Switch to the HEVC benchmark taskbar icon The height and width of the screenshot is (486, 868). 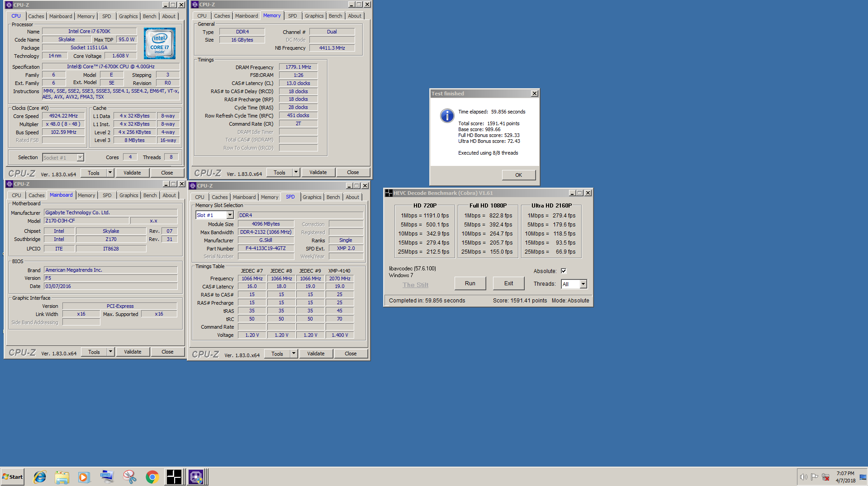(174, 477)
